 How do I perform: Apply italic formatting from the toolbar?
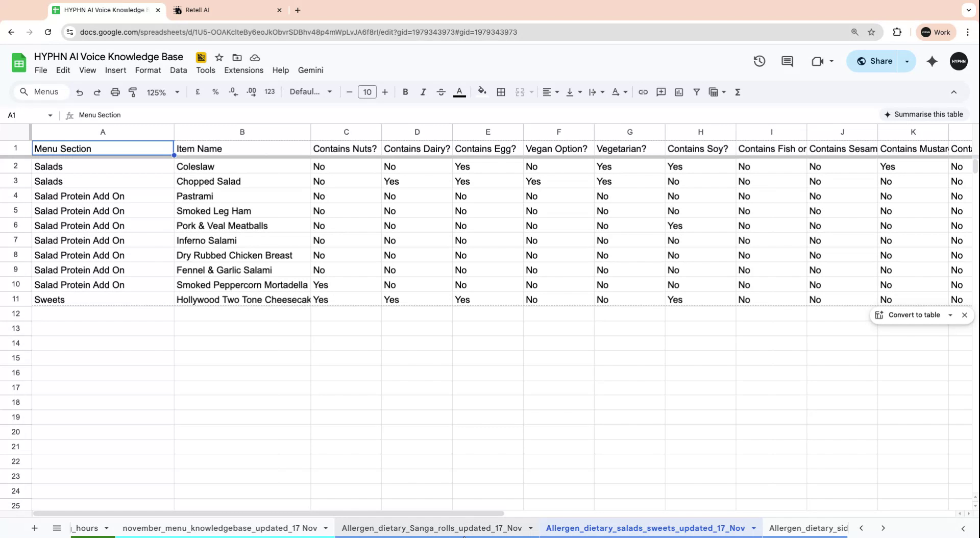423,92
